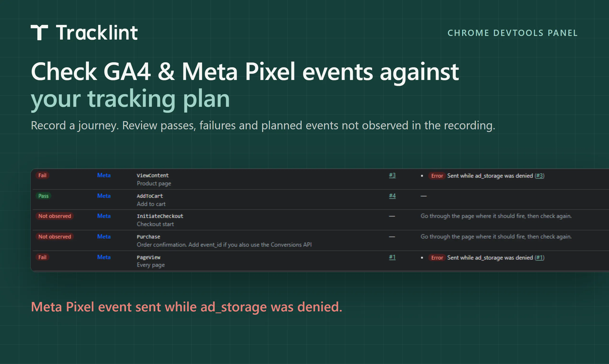Click the Product page description
Screen dimensions: 609x364
coord(154,183)
